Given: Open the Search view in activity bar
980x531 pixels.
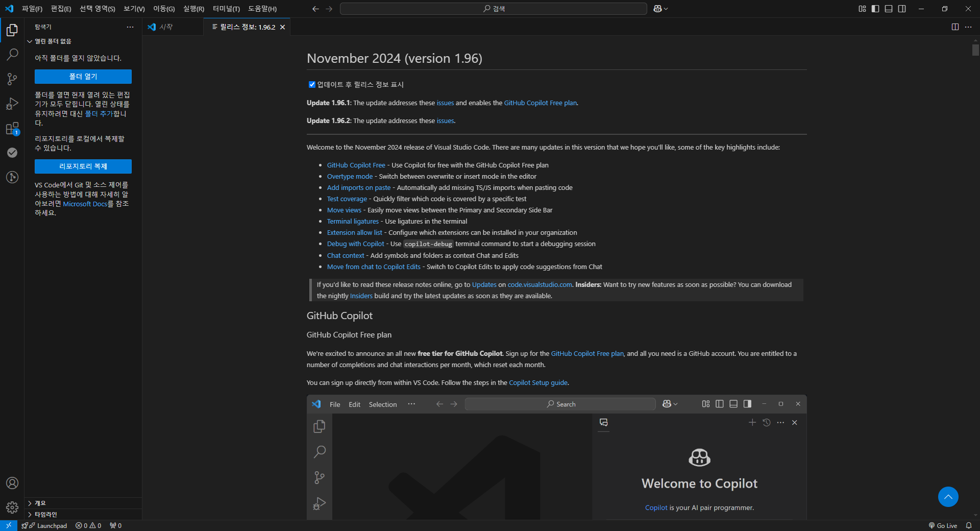Looking at the screenshot, I should pos(12,55).
